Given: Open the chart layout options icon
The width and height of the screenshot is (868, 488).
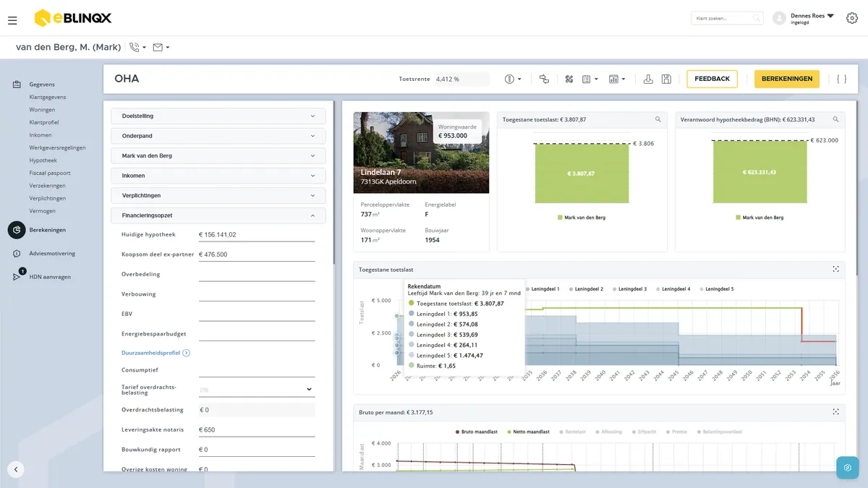Looking at the screenshot, I should (x=617, y=79).
